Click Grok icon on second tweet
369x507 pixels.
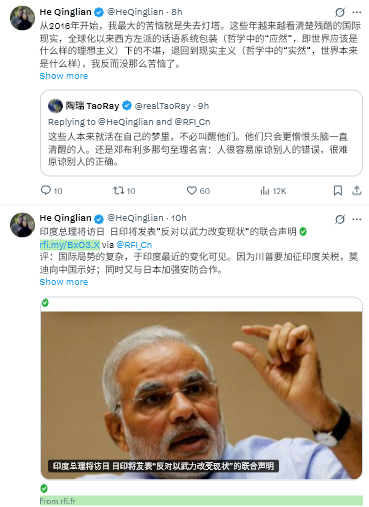pos(340,219)
